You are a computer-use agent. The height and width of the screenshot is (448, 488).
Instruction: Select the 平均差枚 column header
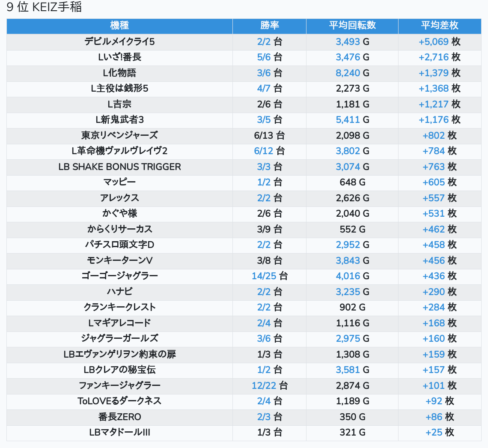point(439,26)
